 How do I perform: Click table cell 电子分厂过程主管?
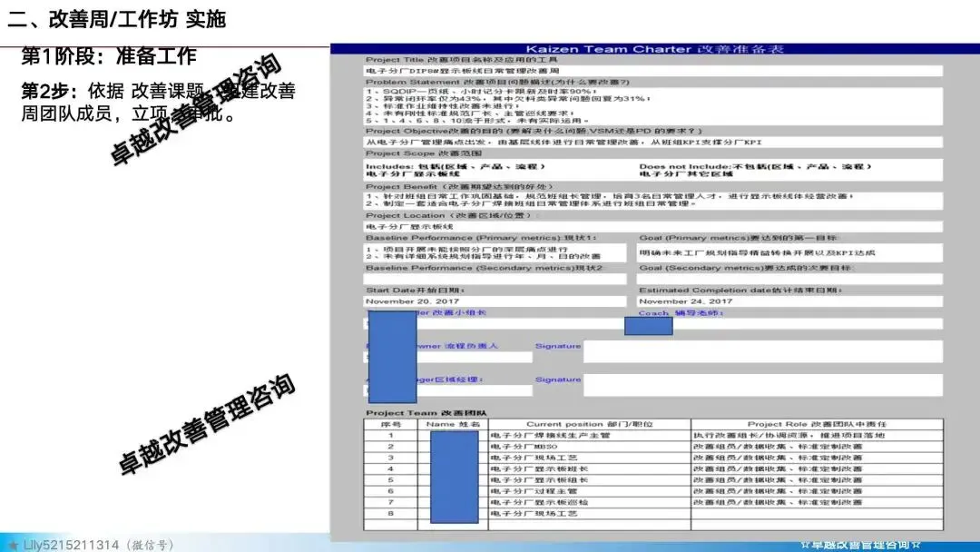click(x=590, y=491)
